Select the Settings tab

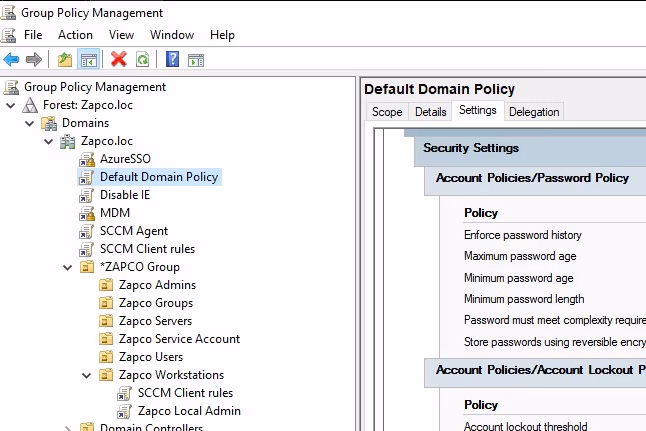tap(478, 110)
